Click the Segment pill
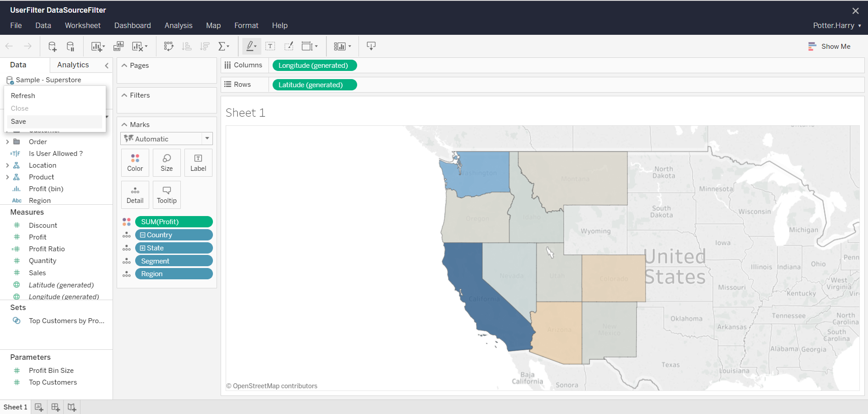Screen dimensions: 868x414 (174, 261)
